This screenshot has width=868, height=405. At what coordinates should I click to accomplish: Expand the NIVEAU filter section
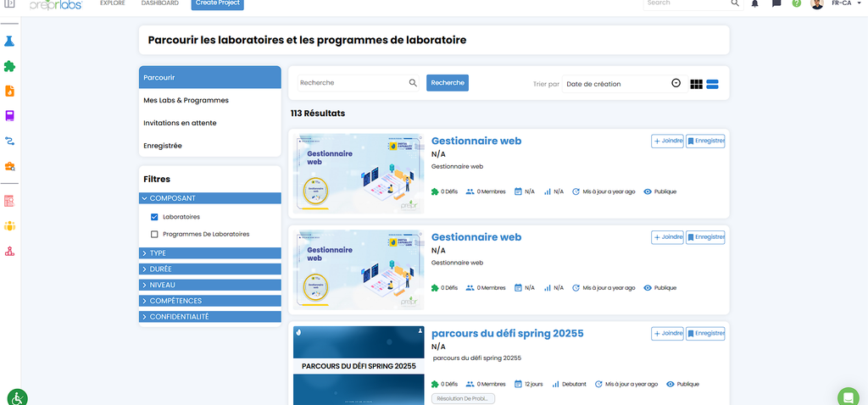[x=210, y=285]
